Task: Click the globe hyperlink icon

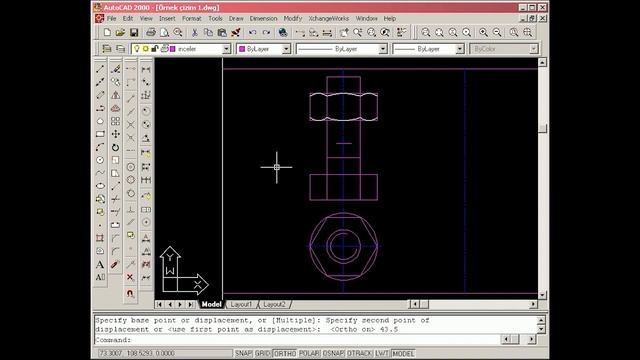Action: click(283, 32)
